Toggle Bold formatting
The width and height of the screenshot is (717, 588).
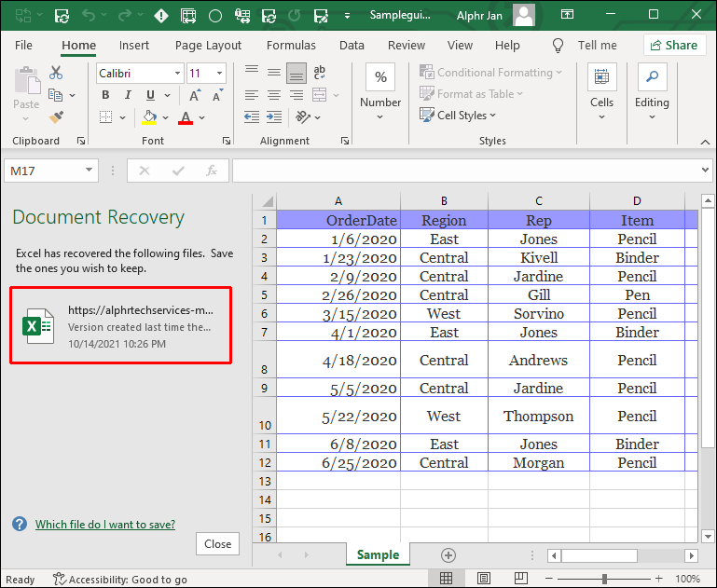105,95
